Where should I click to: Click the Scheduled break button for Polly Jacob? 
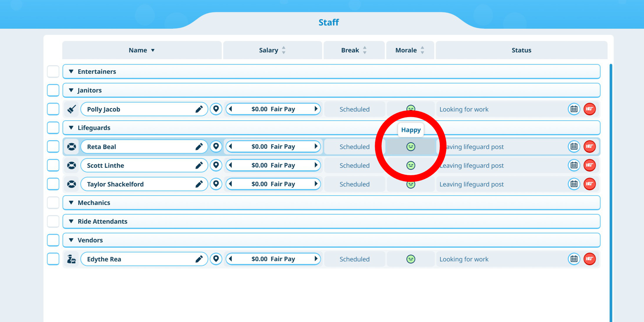click(x=354, y=109)
